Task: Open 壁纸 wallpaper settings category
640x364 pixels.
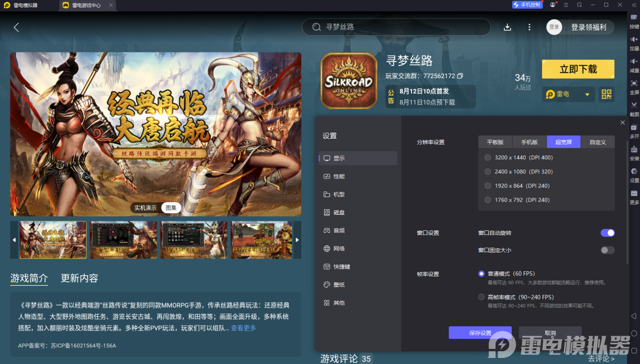Action: point(358,285)
